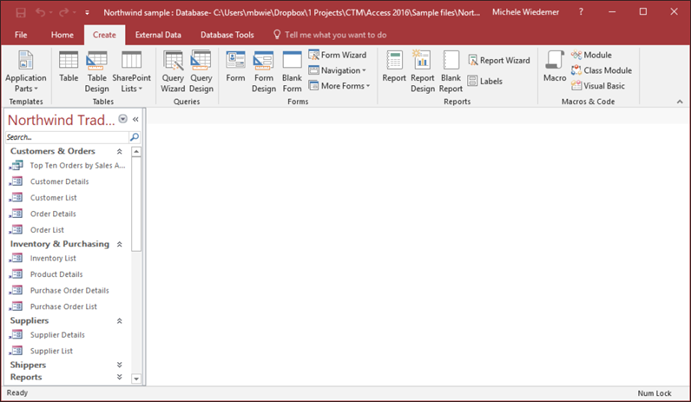Undo the last action
691x402 pixels.
[x=41, y=12]
